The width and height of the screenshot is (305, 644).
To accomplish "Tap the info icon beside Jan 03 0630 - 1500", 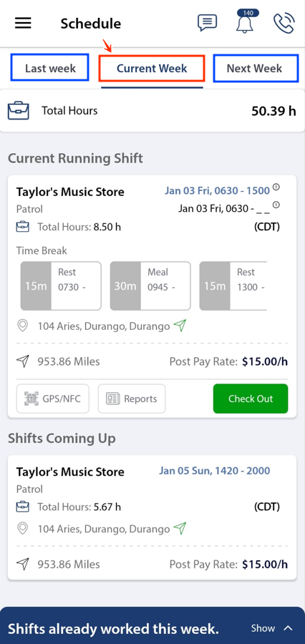I will (276, 187).
